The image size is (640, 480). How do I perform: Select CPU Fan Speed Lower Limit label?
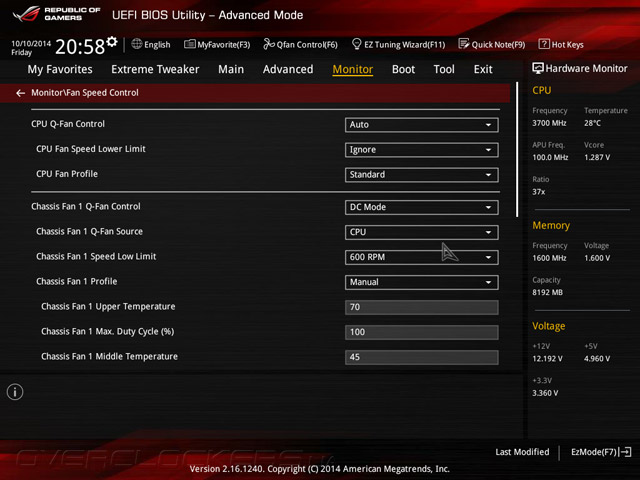91,149
